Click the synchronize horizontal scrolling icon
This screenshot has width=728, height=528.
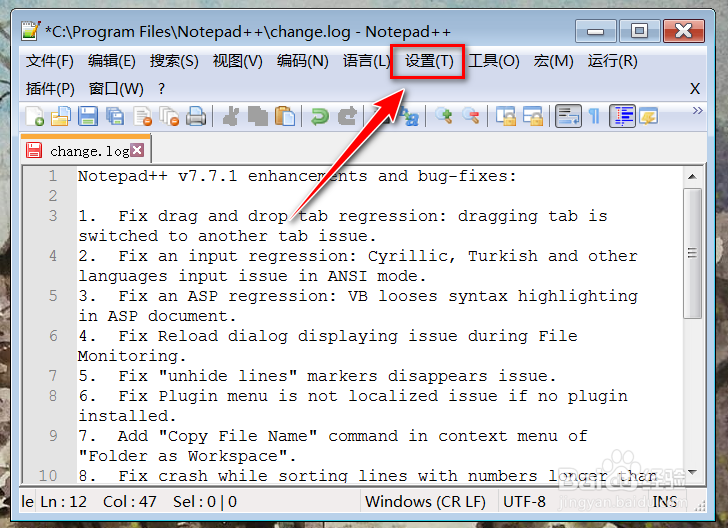[533, 116]
